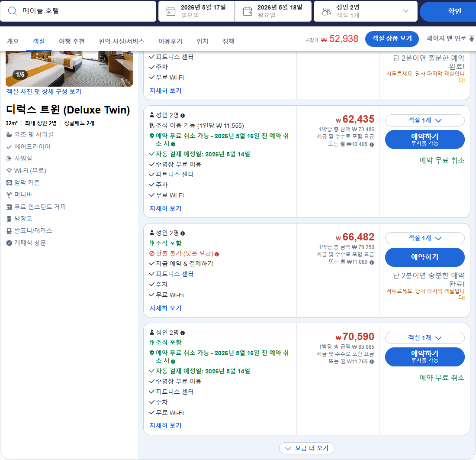Open the 편의 시설/서비스 tab

tap(122, 41)
